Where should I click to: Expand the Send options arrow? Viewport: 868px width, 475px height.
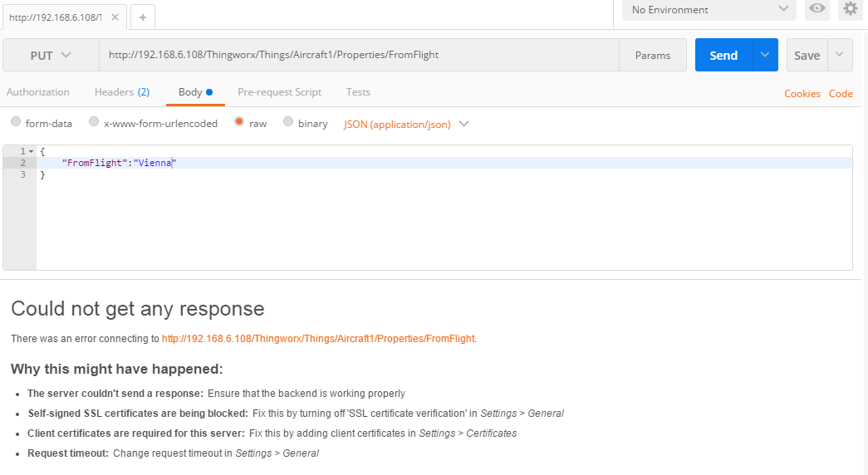tap(765, 55)
